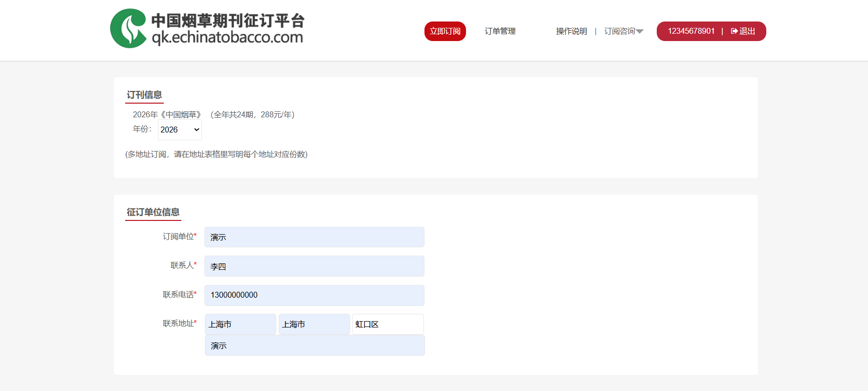The width and height of the screenshot is (868, 391).
Task: Click the 征订单位信息 section heading
Action: (x=153, y=212)
